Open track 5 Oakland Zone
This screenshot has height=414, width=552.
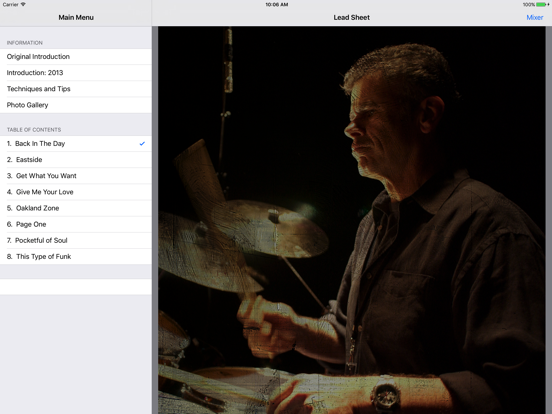76,208
